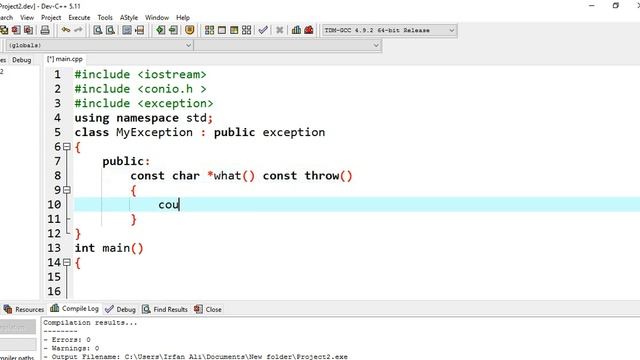Click the Close tab in bottom panel

click(208, 309)
